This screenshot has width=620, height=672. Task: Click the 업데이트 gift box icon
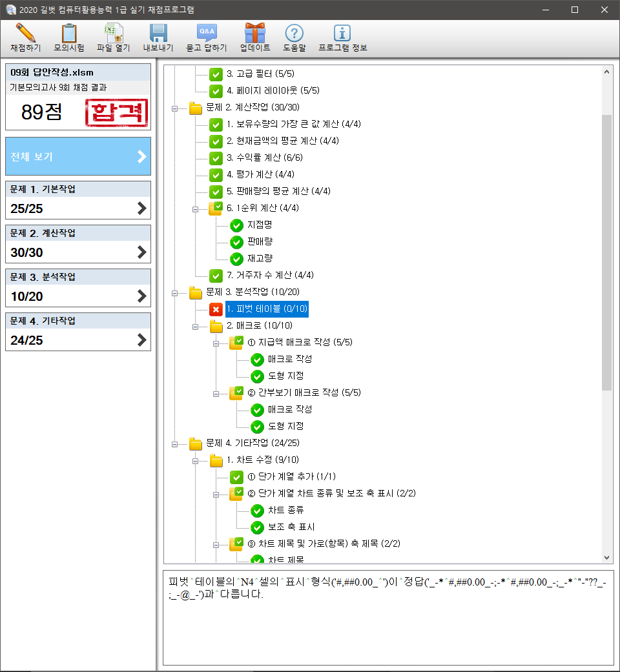255,33
